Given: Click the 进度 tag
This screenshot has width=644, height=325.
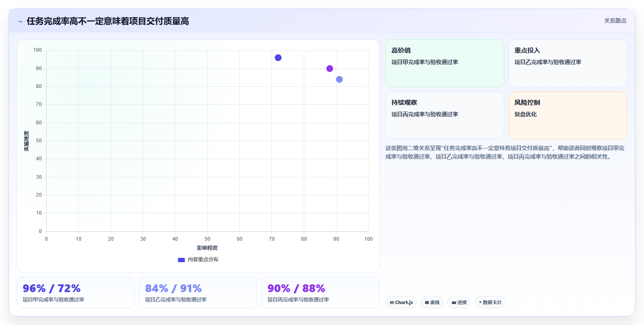Looking at the screenshot, I should point(459,302).
